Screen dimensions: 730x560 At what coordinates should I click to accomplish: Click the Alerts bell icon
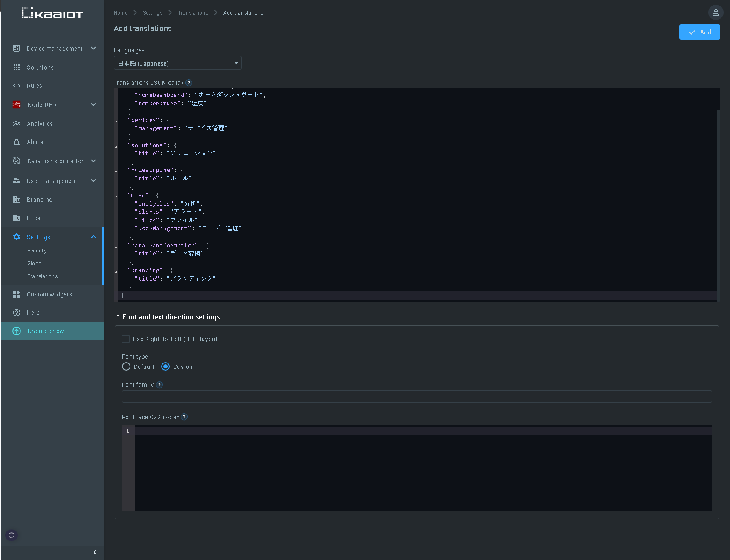coord(17,142)
